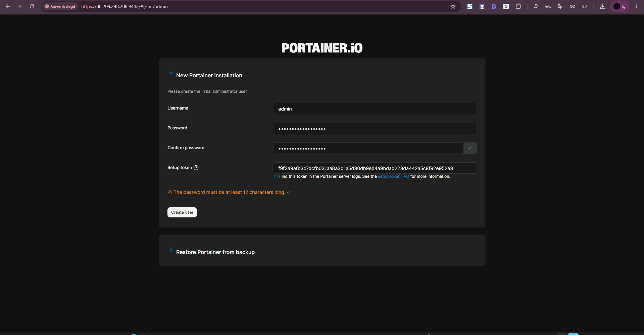
Task: Click the password length warning triangle icon
Action: pyautogui.click(x=170, y=193)
